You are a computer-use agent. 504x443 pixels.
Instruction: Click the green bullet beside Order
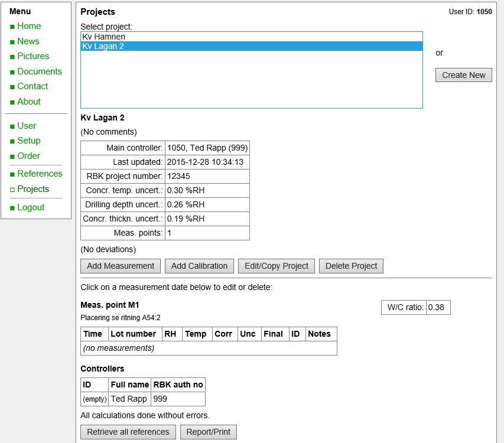pyautogui.click(x=12, y=157)
